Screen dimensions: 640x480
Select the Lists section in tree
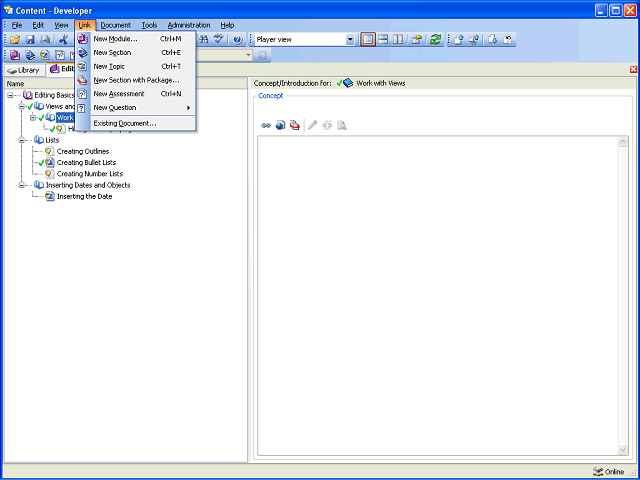point(52,140)
